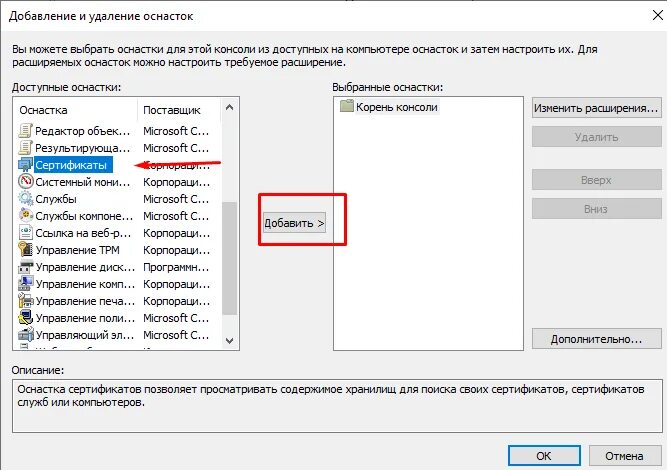The height and width of the screenshot is (470, 667).
Task: Click the Удалить button
Action: (x=596, y=137)
